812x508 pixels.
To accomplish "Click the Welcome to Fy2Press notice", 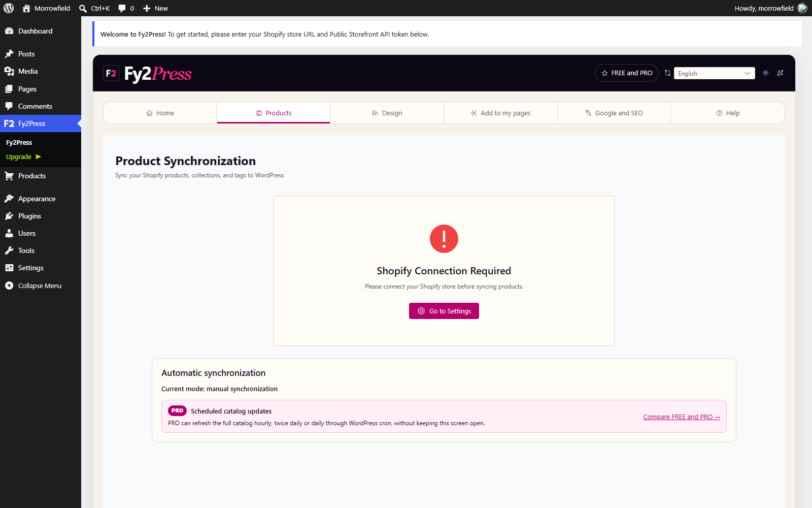I will 447,34.
